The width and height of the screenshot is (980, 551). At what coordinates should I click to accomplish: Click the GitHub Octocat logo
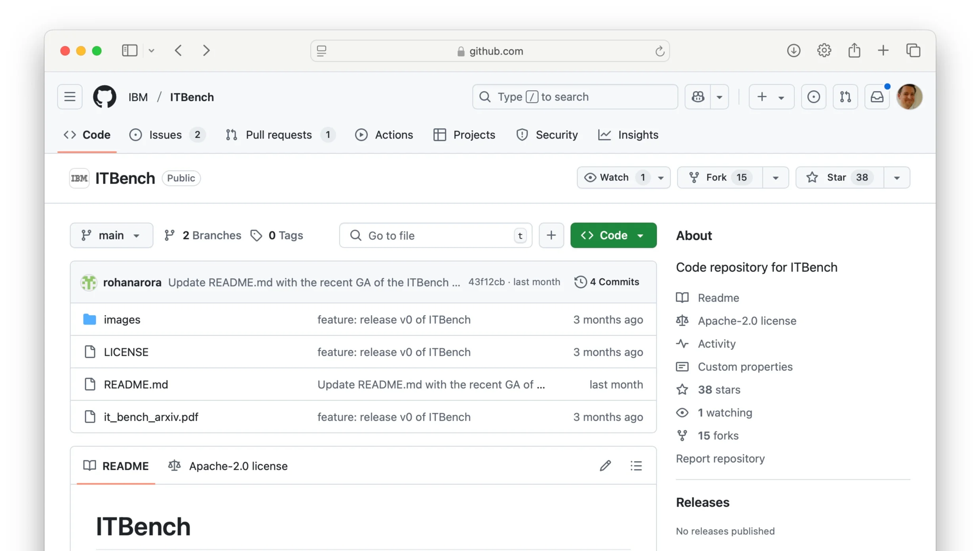tap(105, 97)
